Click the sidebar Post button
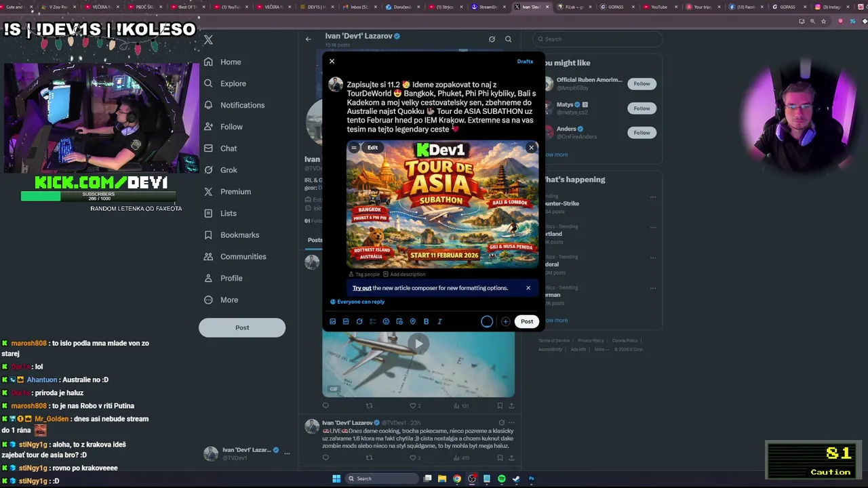Screen dimensions: 868x488 242,328
